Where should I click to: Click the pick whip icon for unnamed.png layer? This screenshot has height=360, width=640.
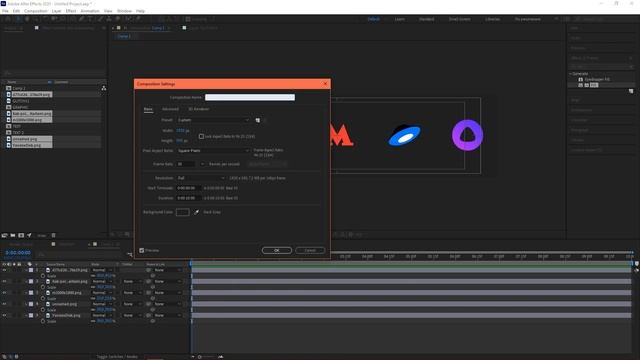pos(149,304)
